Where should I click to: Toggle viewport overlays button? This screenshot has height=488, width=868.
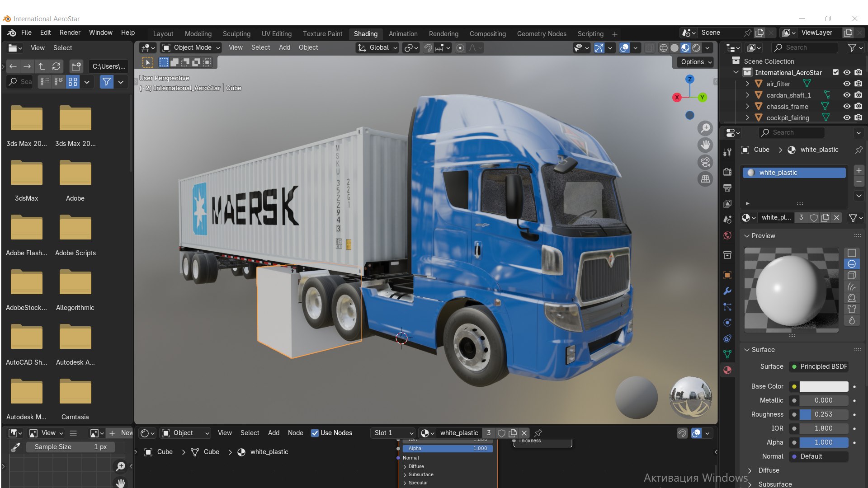624,48
